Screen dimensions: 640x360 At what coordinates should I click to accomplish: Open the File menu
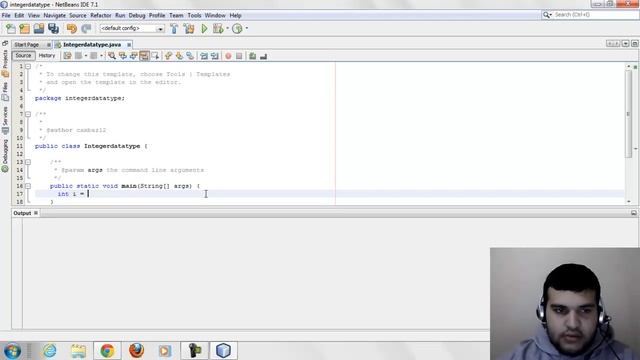click(6, 16)
